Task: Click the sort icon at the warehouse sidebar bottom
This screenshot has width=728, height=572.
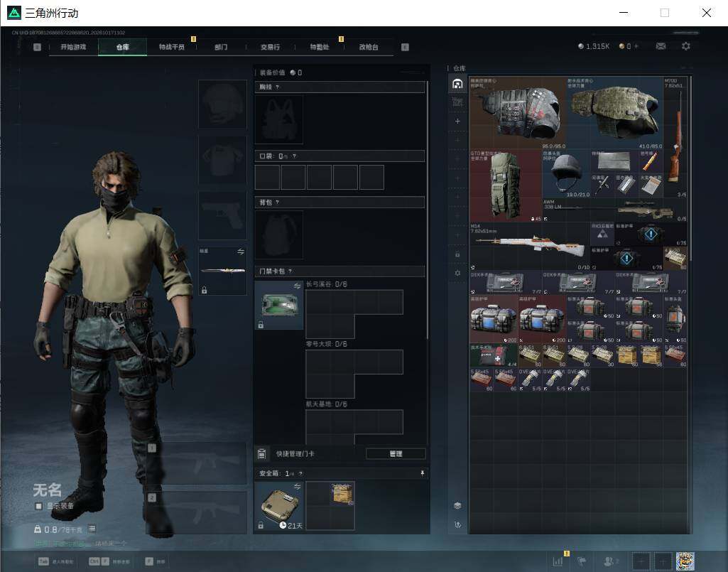Action: click(x=457, y=524)
